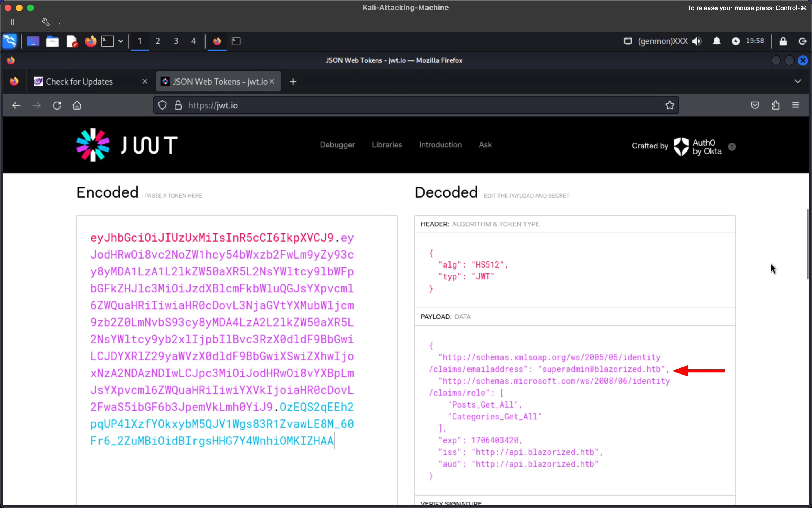Viewport: 812px width, 508px height.
Task: Switch to workspace 3
Action: tap(176, 41)
